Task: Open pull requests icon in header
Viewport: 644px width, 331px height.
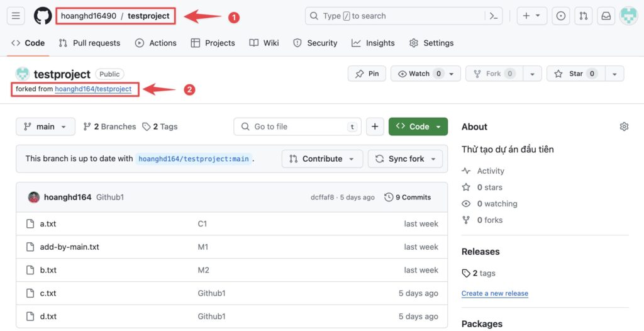Action: pyautogui.click(x=583, y=16)
